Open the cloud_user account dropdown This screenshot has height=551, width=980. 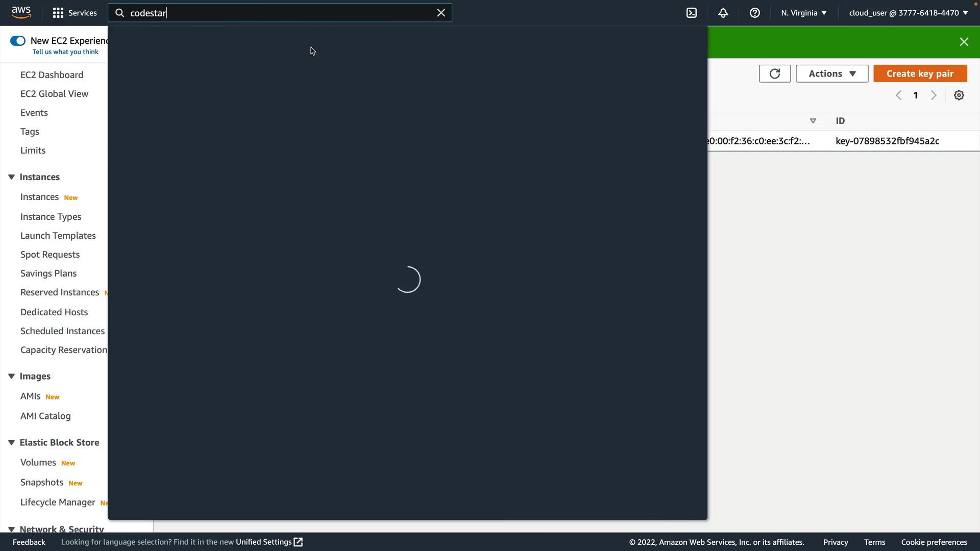(x=908, y=13)
